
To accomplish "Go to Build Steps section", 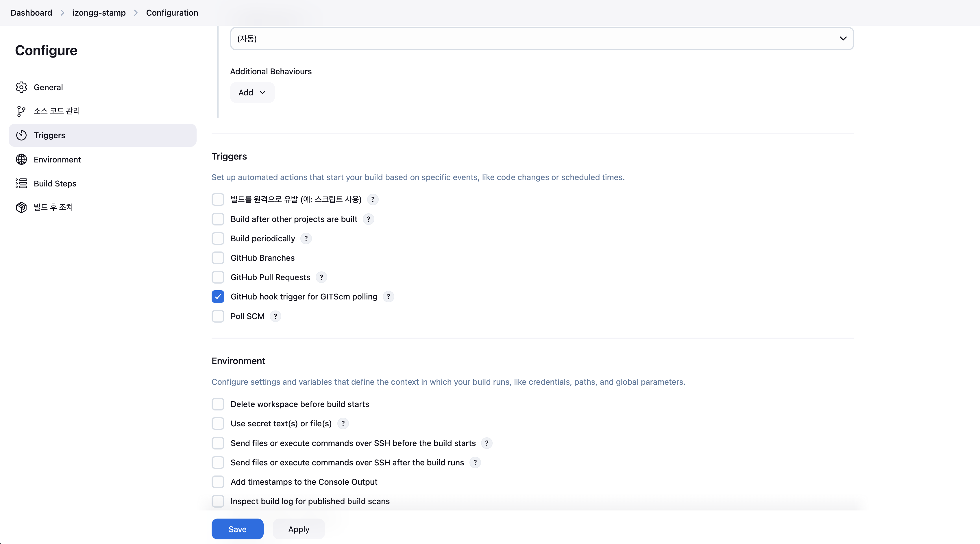I will (55, 183).
